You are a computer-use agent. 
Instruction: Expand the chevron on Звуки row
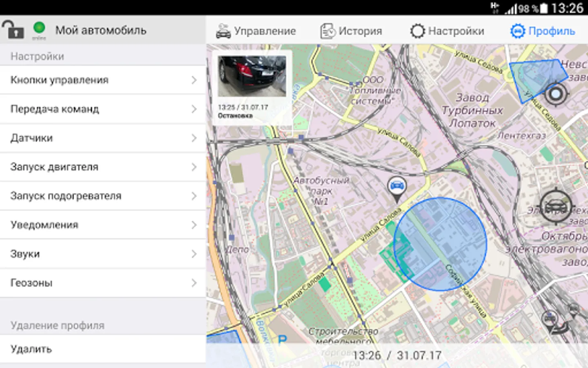(x=194, y=254)
